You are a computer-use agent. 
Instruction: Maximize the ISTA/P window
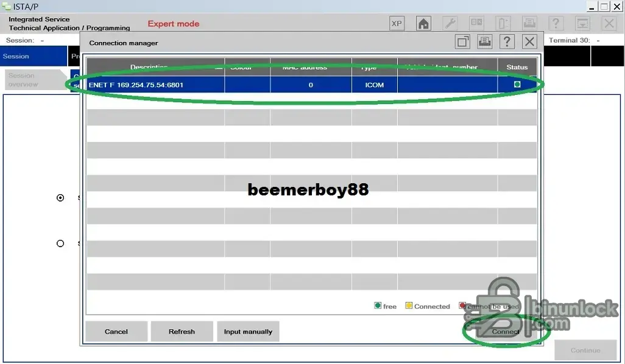click(x=604, y=7)
